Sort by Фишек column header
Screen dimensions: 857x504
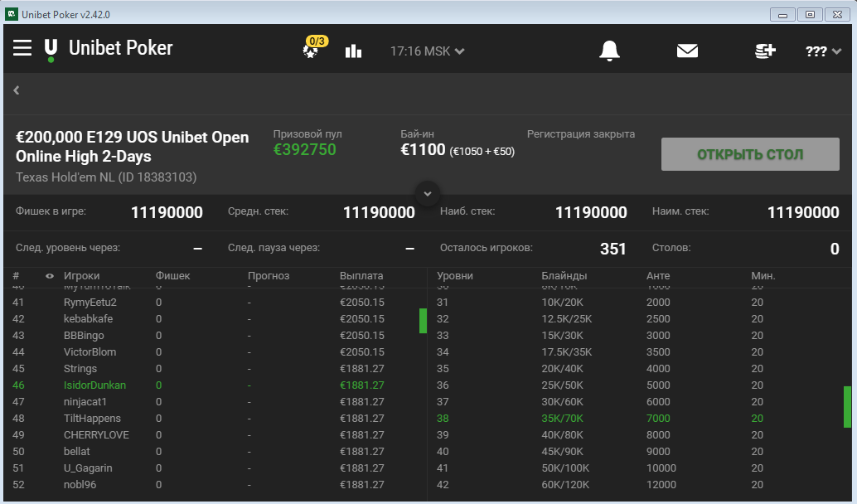coord(172,276)
